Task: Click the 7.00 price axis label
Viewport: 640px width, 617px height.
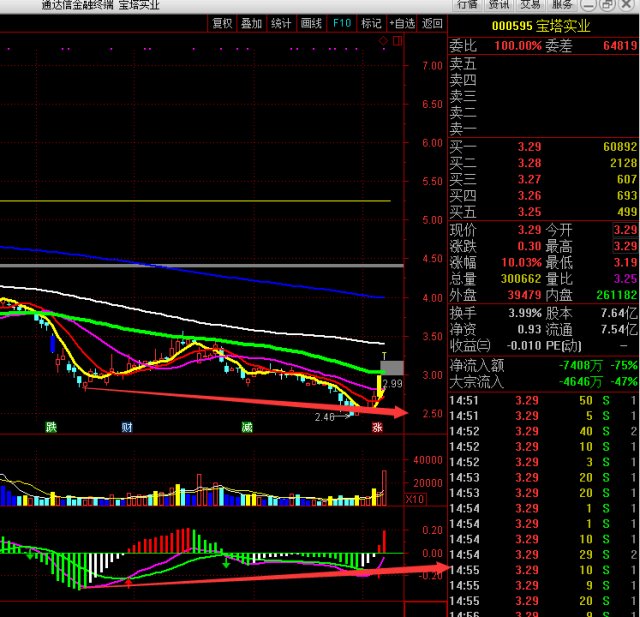Action: point(433,66)
